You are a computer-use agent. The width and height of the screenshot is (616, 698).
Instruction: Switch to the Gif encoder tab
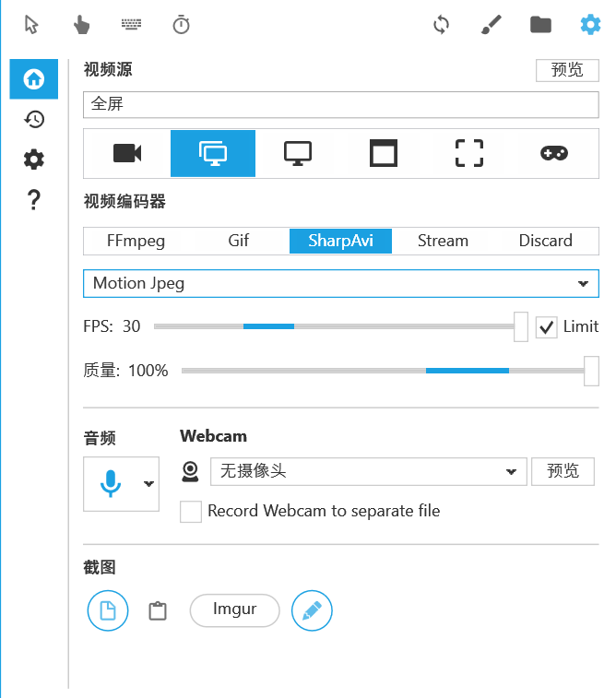coord(239,241)
